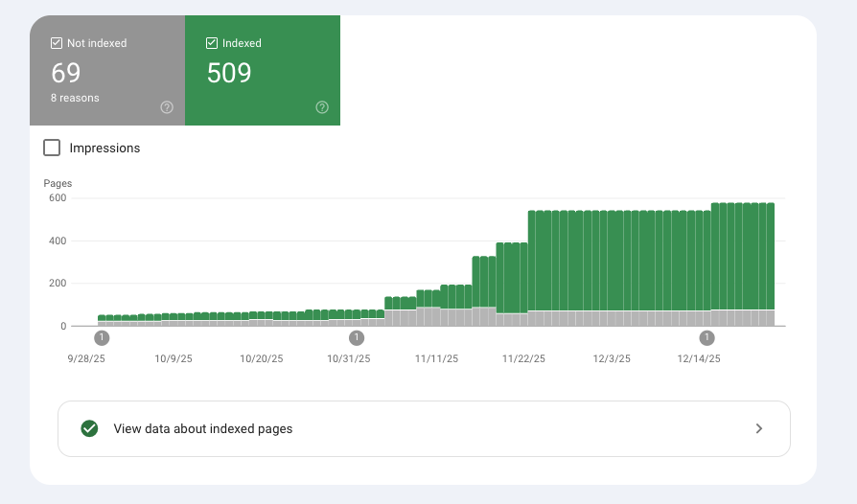The width and height of the screenshot is (857, 504).
Task: Click the 11/11/25 date label
Action: point(436,358)
